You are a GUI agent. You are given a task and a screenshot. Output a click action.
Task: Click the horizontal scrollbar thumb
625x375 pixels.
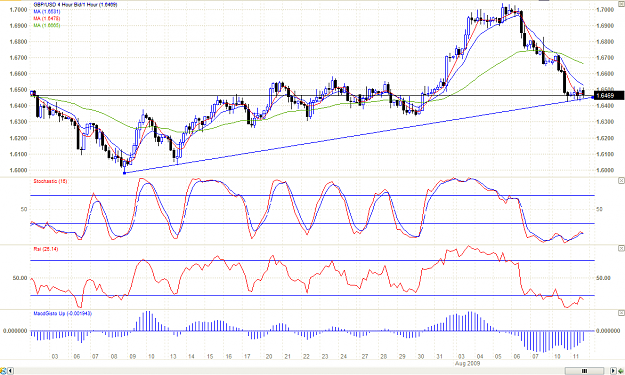click(584, 371)
